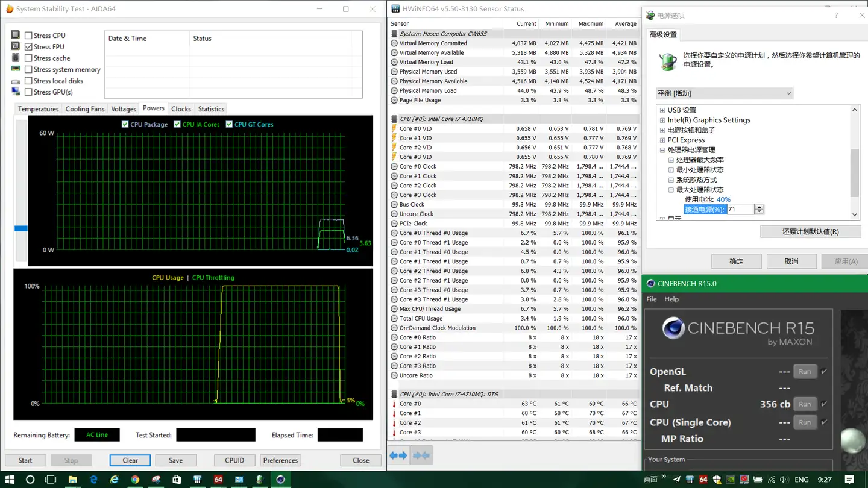This screenshot has width=868, height=488.
Task: Switch to the Temperatures tab
Action: point(38,109)
